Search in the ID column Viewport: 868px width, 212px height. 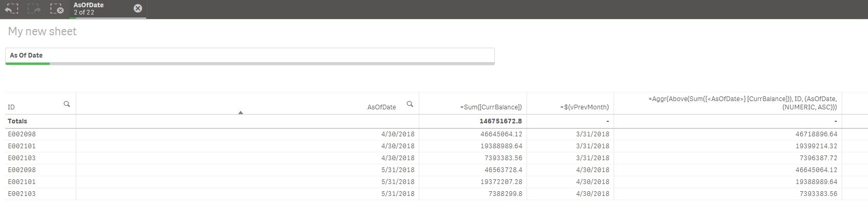[67, 104]
